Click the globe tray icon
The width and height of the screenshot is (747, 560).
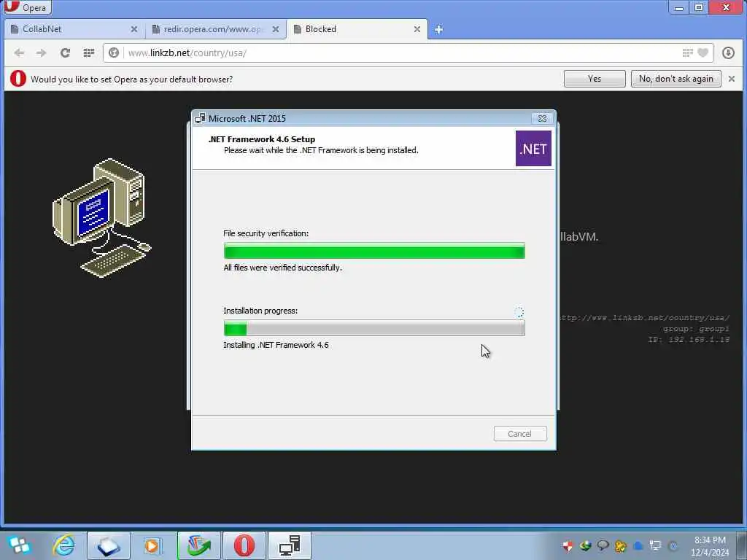point(585,545)
